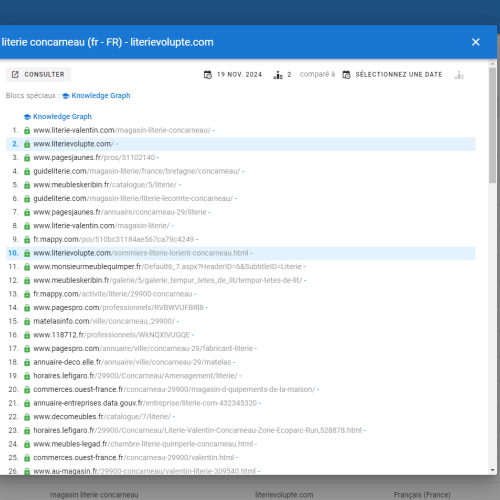The width and height of the screenshot is (500, 500).
Task: Click the scrollbar down arrow
Action: click(492, 470)
